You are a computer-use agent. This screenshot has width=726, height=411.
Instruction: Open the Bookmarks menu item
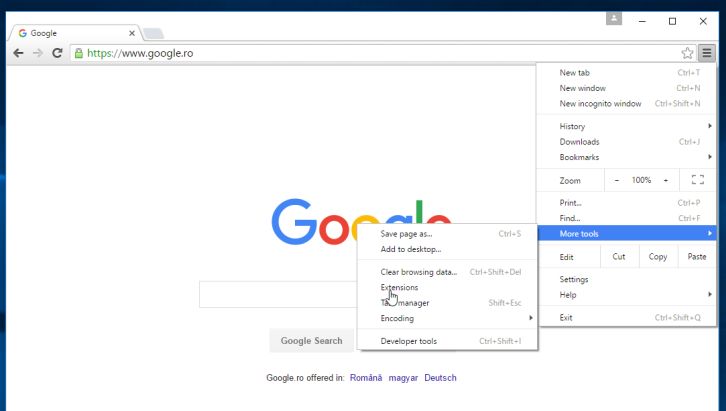[627, 157]
